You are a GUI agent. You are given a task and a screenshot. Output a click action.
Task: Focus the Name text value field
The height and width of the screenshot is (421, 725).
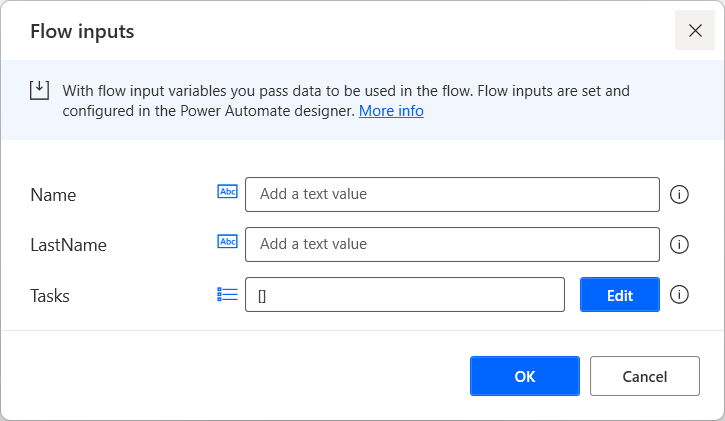[452, 194]
